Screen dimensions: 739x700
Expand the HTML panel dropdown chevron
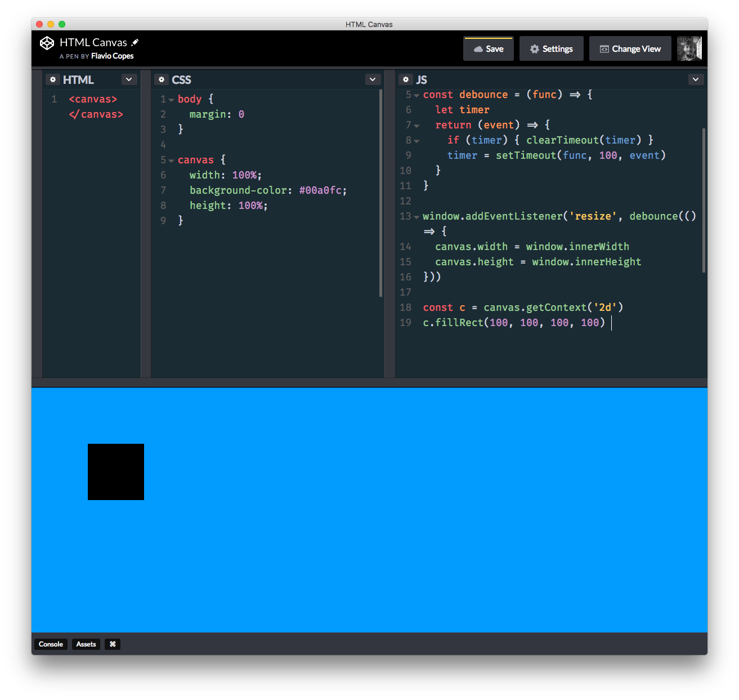pyautogui.click(x=129, y=79)
